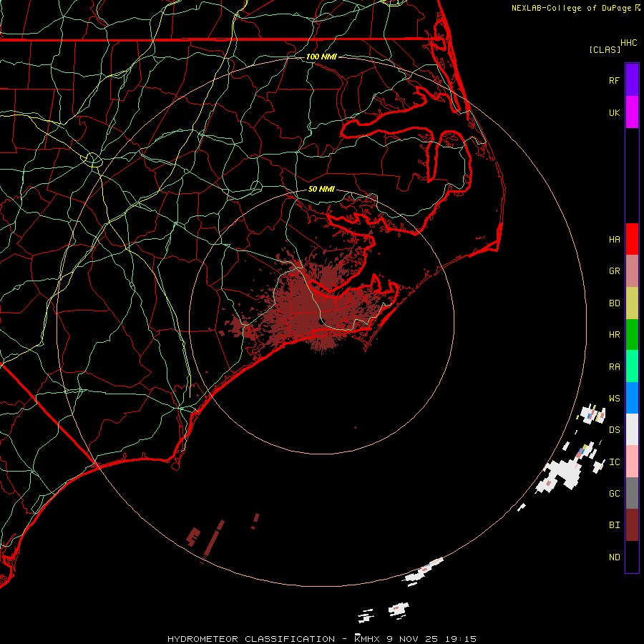The height and width of the screenshot is (644, 644).
Task: Click the UK magenta legend swatch
Action: 632,112
